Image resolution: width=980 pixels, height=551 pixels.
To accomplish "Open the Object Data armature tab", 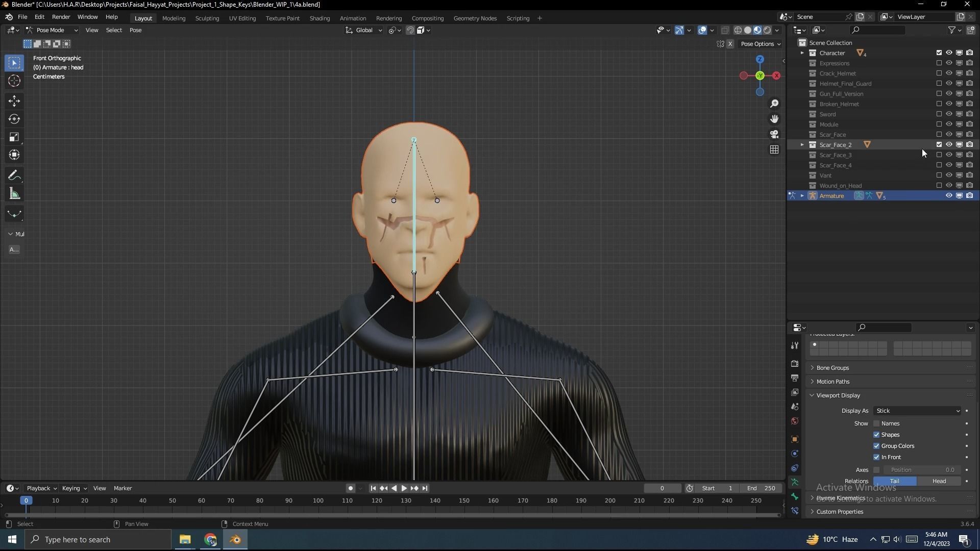I will pyautogui.click(x=795, y=482).
